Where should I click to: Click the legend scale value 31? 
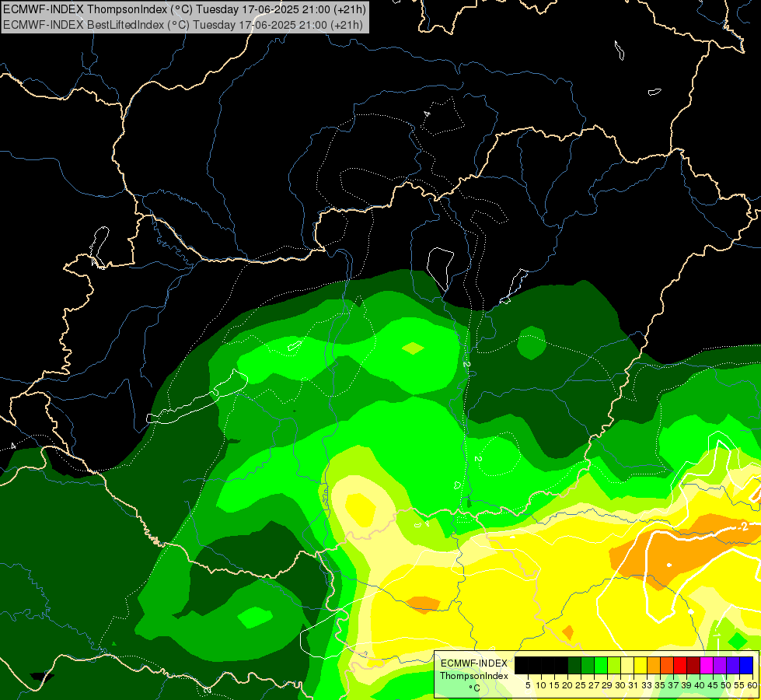point(634,685)
